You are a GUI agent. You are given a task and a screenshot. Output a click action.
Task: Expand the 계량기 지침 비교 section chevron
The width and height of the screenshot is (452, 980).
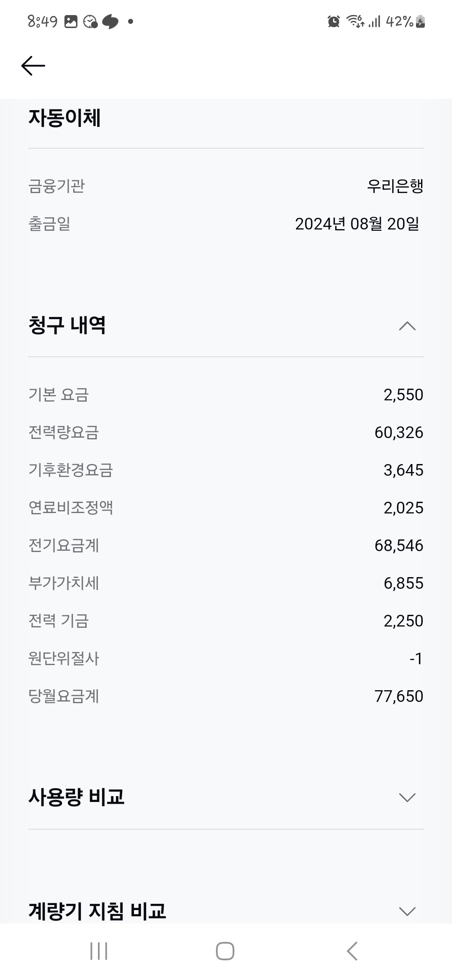[x=407, y=911]
